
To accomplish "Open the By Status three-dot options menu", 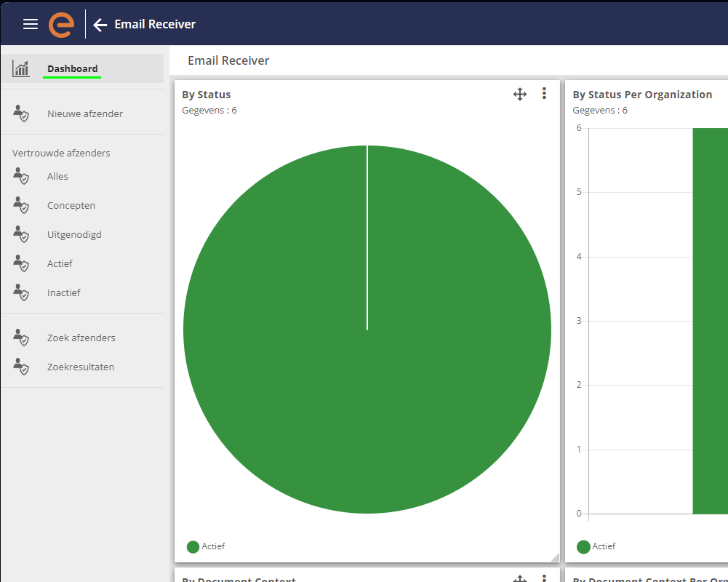I will point(544,94).
